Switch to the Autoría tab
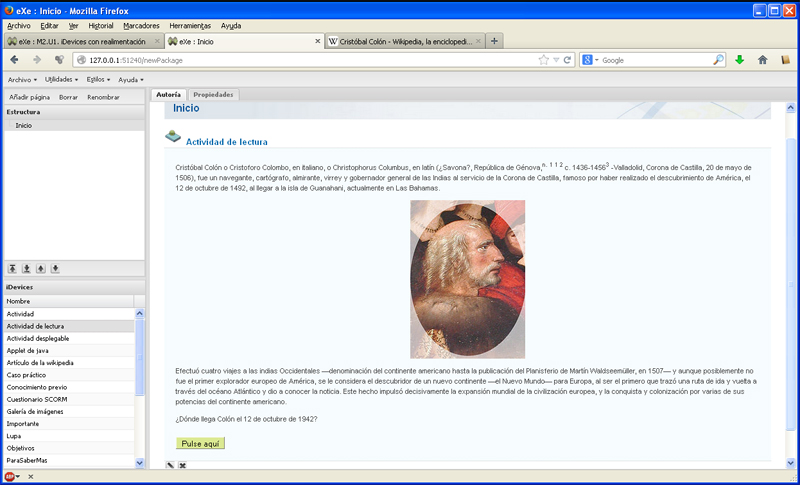 pyautogui.click(x=168, y=95)
